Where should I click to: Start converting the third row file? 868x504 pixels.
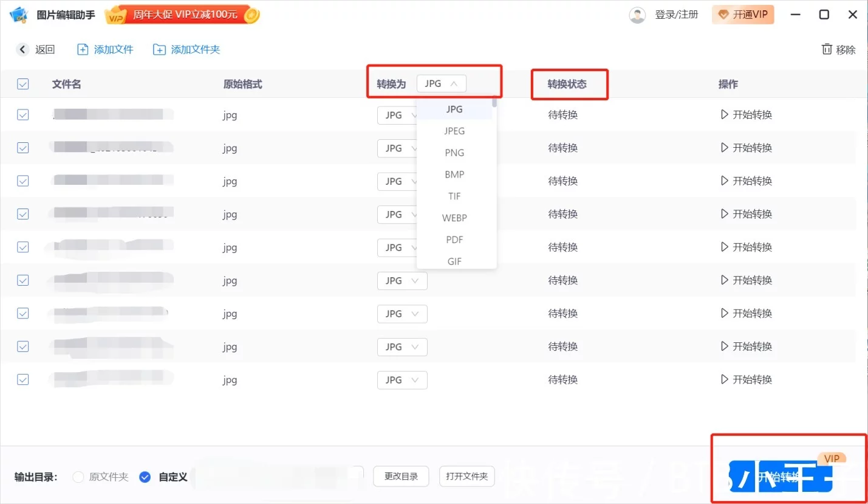coord(746,181)
